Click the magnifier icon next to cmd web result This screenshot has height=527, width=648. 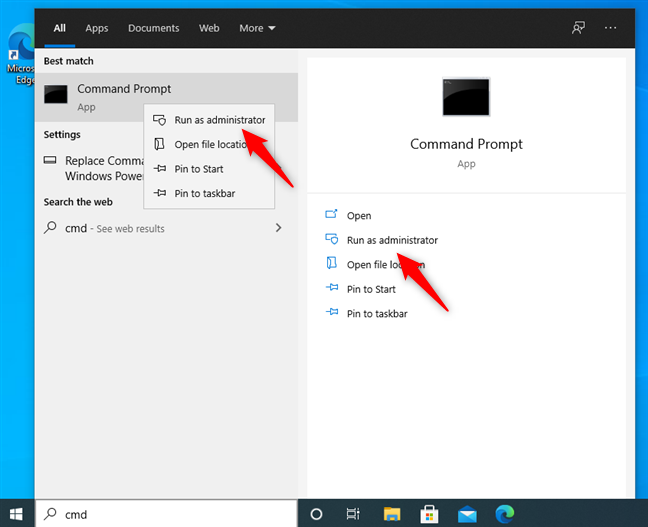50,227
